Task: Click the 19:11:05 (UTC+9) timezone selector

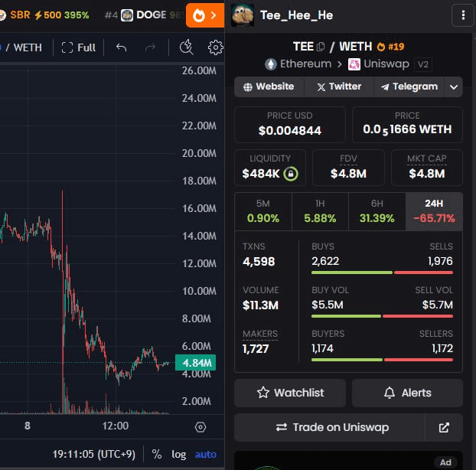Action: [94, 454]
